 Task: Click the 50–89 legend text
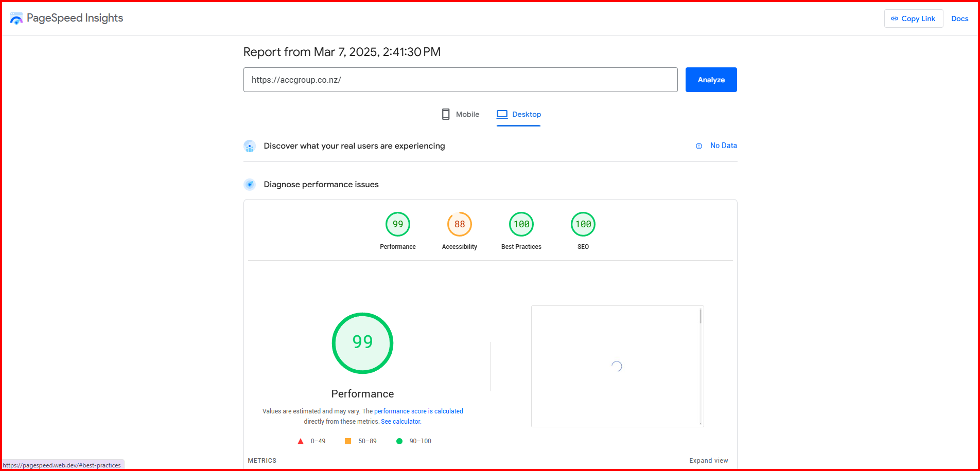click(367, 441)
